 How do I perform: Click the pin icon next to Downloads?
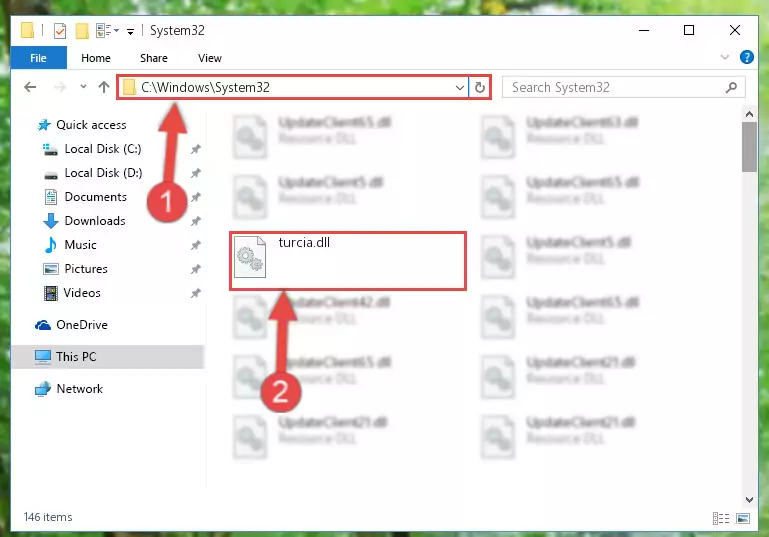tap(196, 221)
